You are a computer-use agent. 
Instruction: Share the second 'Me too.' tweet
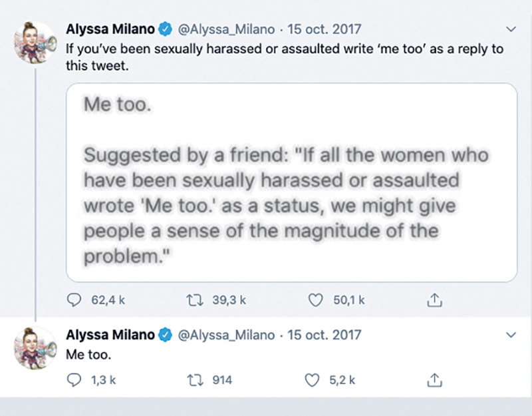(x=434, y=380)
